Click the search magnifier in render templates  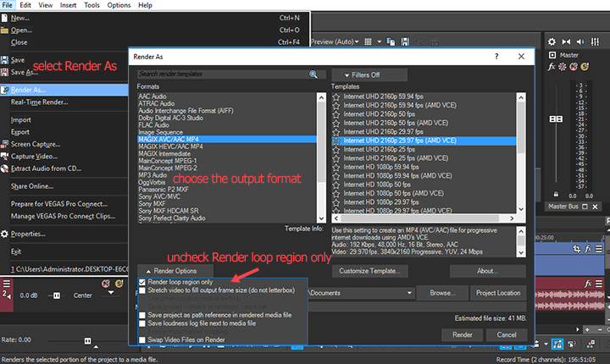313,74
